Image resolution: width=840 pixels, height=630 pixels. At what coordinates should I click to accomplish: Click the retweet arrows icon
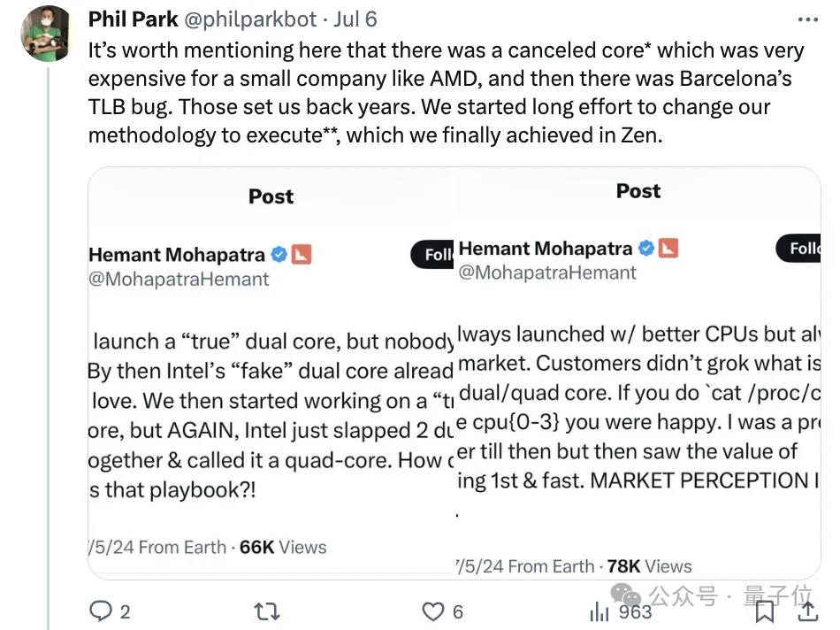(x=266, y=611)
